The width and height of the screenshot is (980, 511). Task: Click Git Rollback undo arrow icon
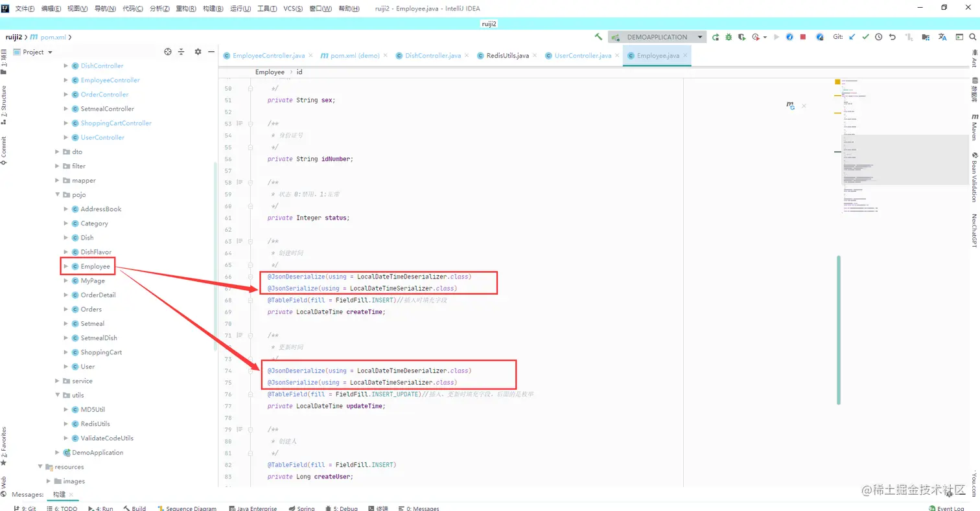[x=892, y=37]
